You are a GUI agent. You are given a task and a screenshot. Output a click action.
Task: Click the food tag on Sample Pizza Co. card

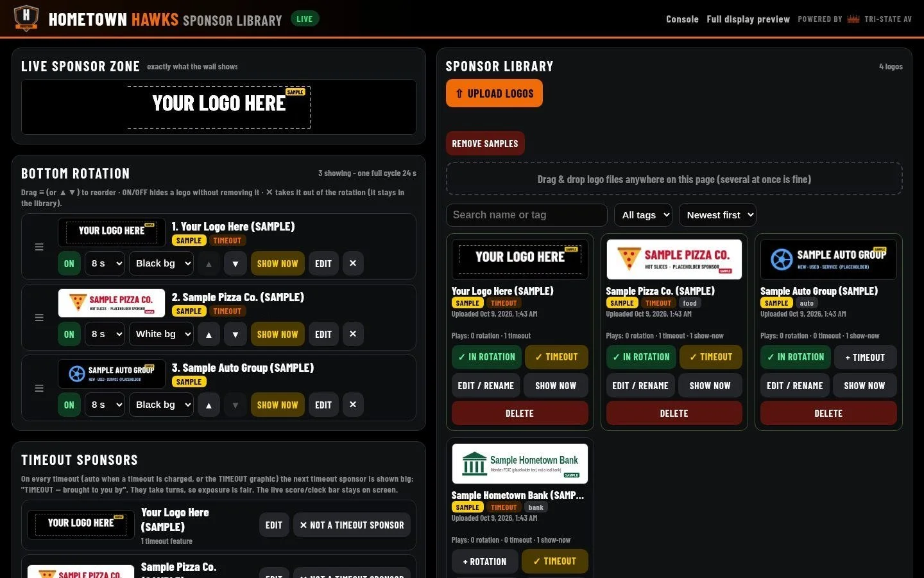click(x=690, y=303)
